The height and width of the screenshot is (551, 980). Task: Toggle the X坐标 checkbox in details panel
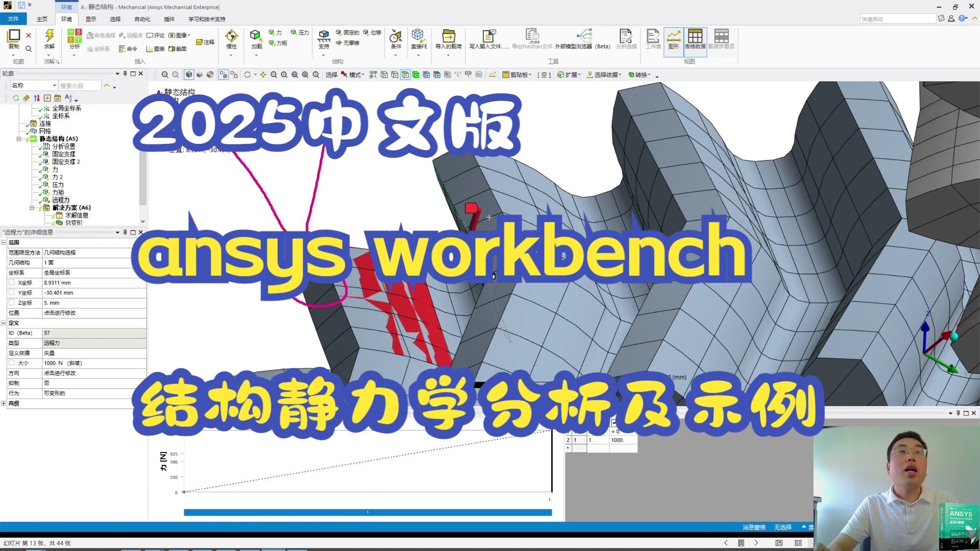[12, 282]
